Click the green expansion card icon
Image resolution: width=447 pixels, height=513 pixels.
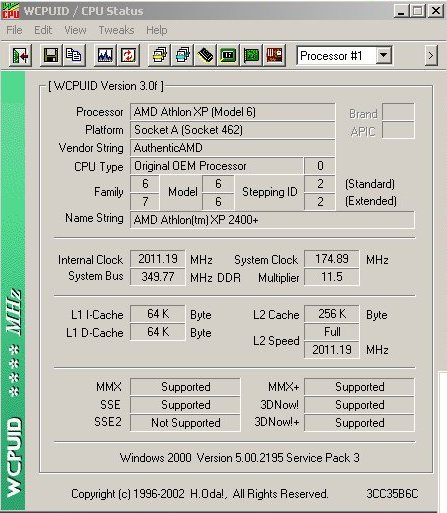(251, 55)
